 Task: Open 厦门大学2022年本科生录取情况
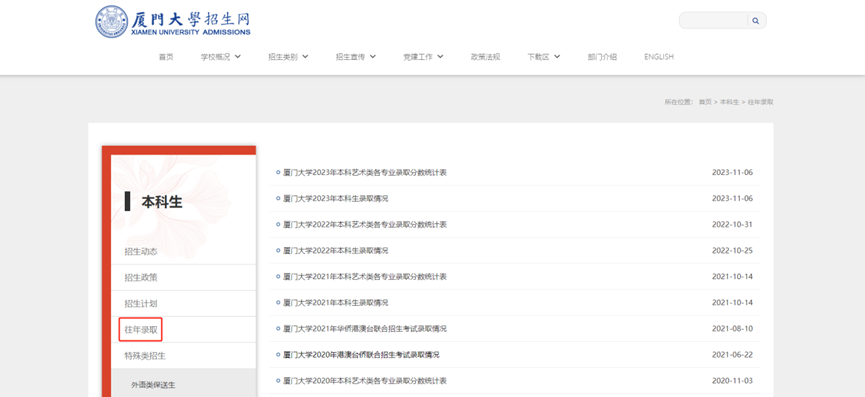click(335, 250)
